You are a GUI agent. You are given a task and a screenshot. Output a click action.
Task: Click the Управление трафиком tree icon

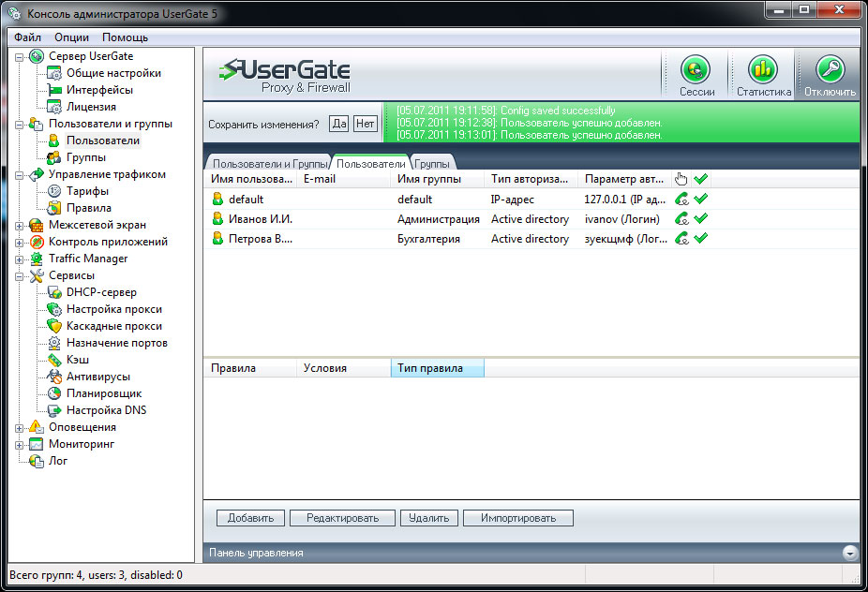pos(37,174)
